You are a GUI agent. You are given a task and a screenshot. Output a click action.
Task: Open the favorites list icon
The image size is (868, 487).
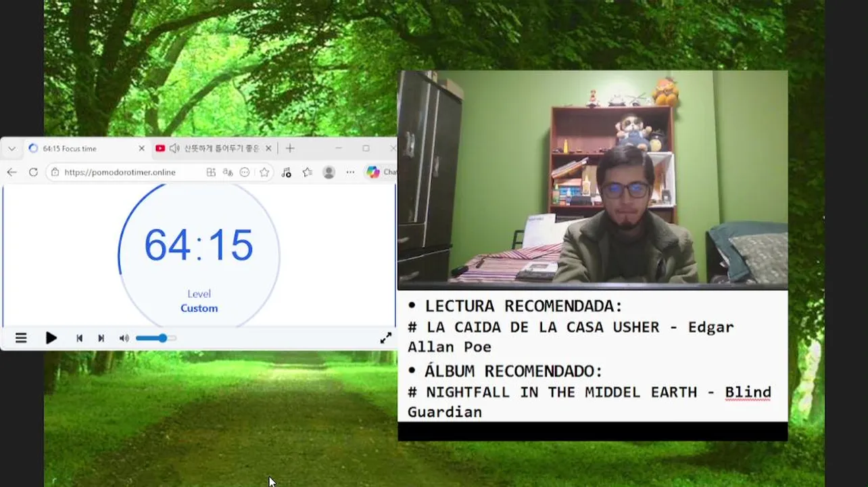[x=308, y=172]
